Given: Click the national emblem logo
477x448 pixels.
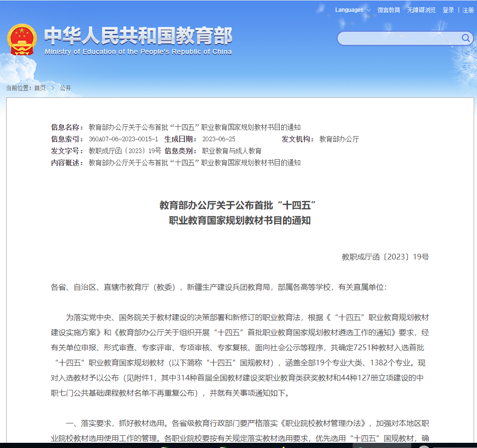Looking at the screenshot, I should [x=22, y=40].
